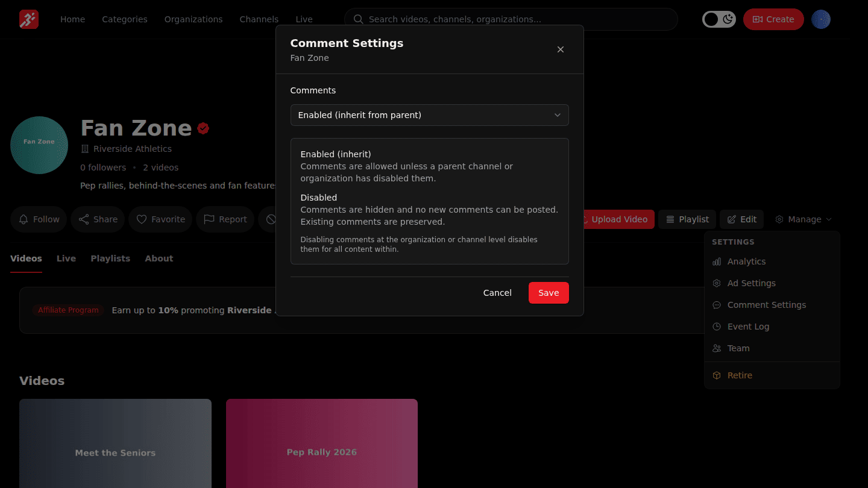868x488 pixels.
Task: Open the Meet the Seniors video thumbnail
Action: click(x=115, y=443)
